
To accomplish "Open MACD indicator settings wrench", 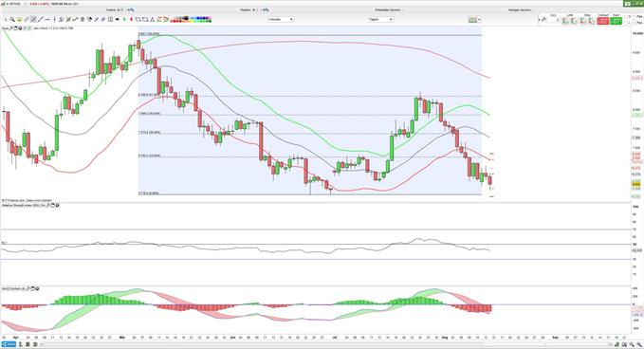I will click(28, 288).
